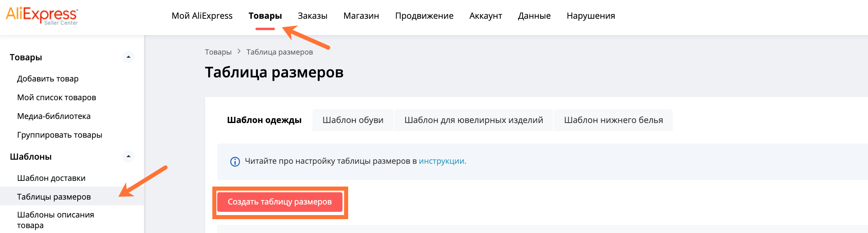Open the Мой AliExpress menu
The width and height of the screenshot is (868, 233).
[202, 16]
